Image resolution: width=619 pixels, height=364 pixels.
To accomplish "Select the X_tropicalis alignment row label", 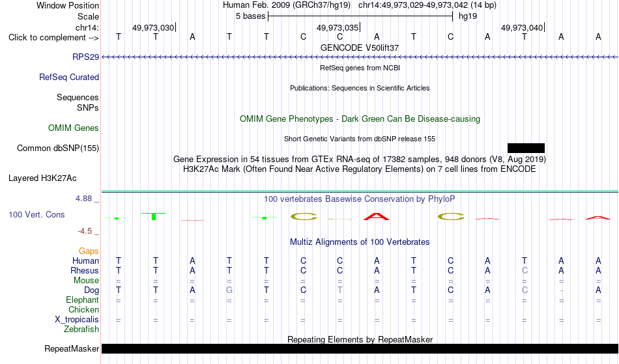I will point(77,320).
